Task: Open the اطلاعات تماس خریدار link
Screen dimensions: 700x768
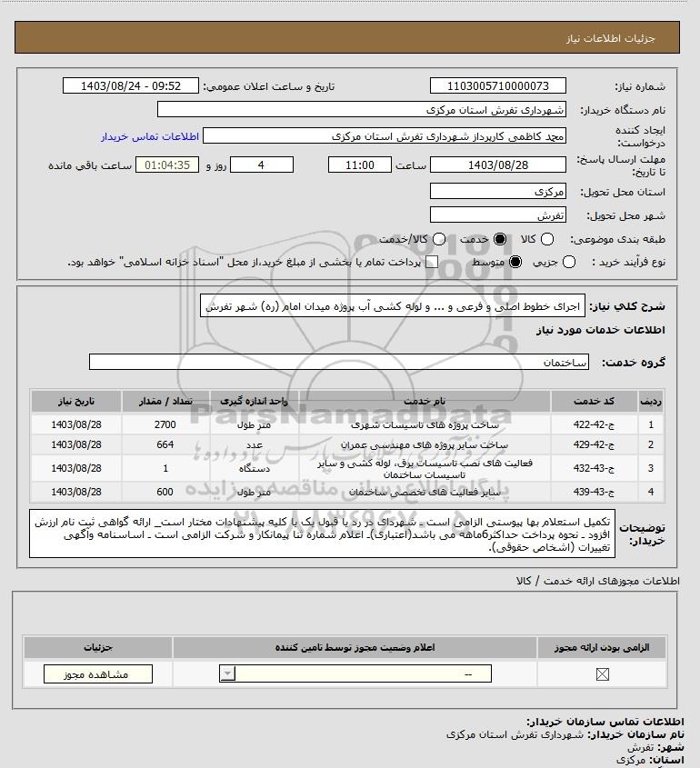Action: [150, 136]
